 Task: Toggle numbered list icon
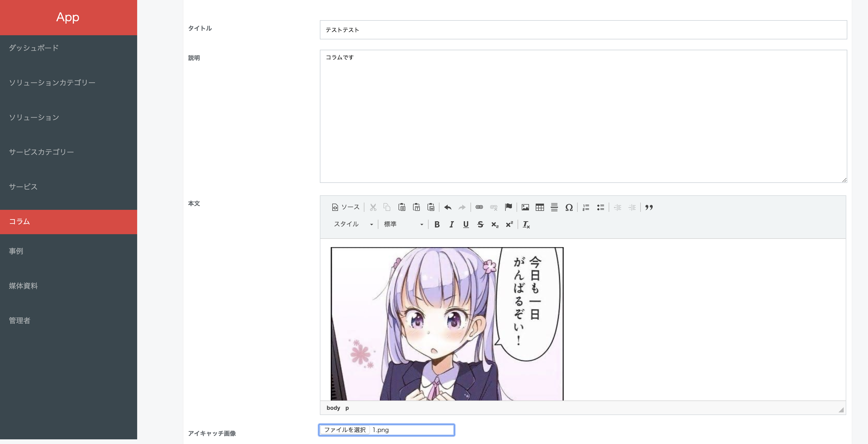click(x=586, y=207)
